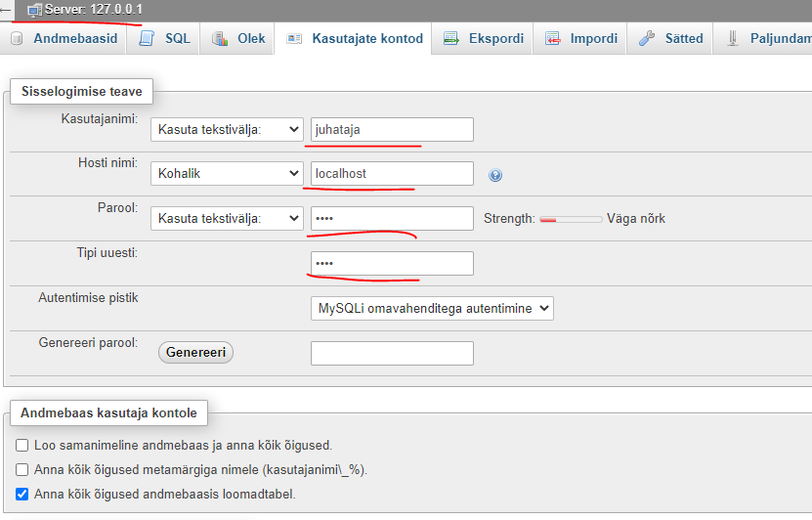This screenshot has height=520, width=812.
Task: Open the Autentimise pistik dropdown
Action: coord(432,308)
